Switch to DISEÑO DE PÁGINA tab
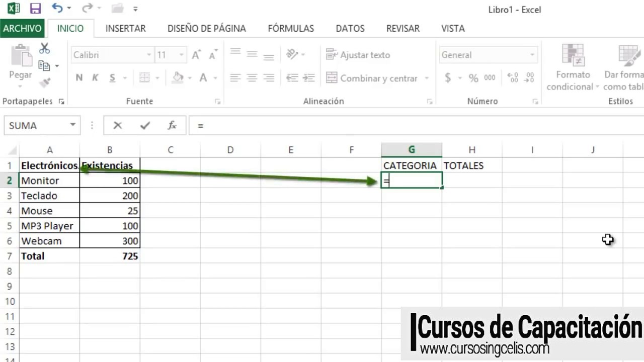This screenshot has height=362, width=644. coord(207,29)
